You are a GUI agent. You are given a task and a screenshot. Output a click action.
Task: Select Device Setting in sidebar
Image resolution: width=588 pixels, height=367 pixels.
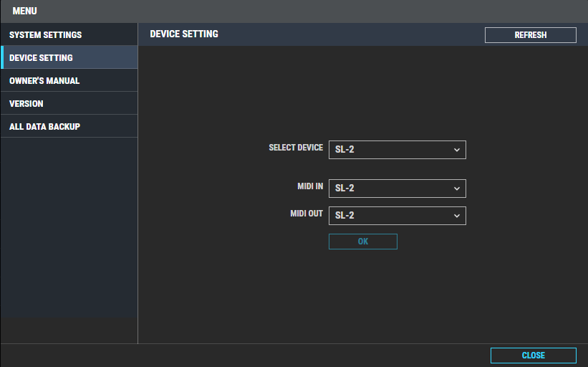pyautogui.click(x=69, y=57)
